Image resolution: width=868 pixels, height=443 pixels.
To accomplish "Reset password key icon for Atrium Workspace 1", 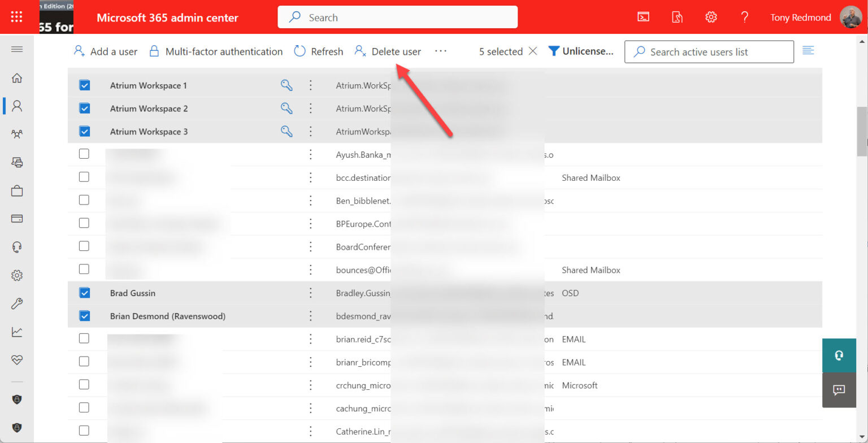I will 287,85.
